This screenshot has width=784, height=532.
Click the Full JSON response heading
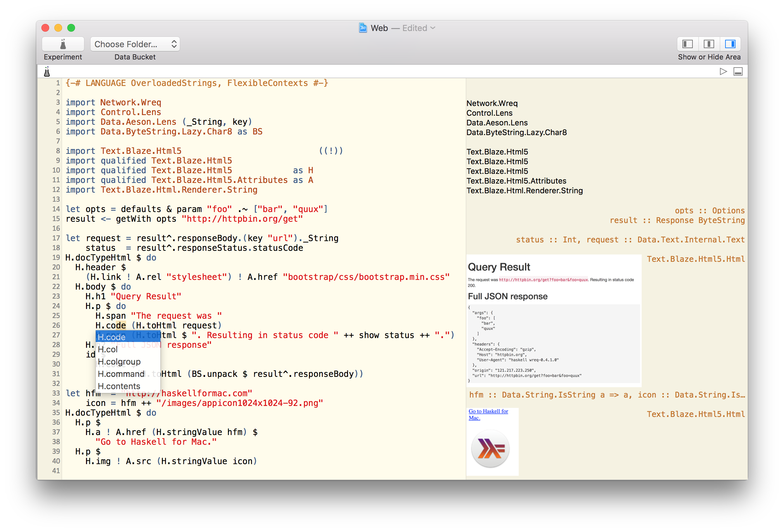tap(507, 296)
